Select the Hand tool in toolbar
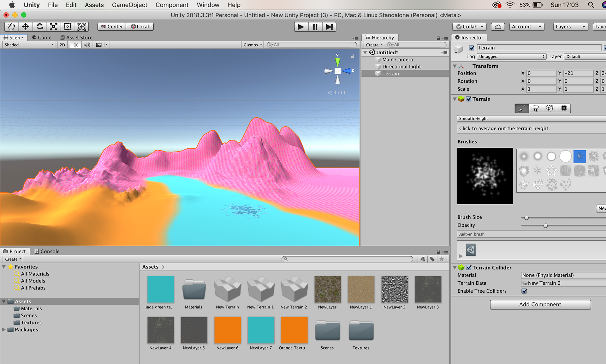This screenshot has height=364, width=606. [12, 27]
